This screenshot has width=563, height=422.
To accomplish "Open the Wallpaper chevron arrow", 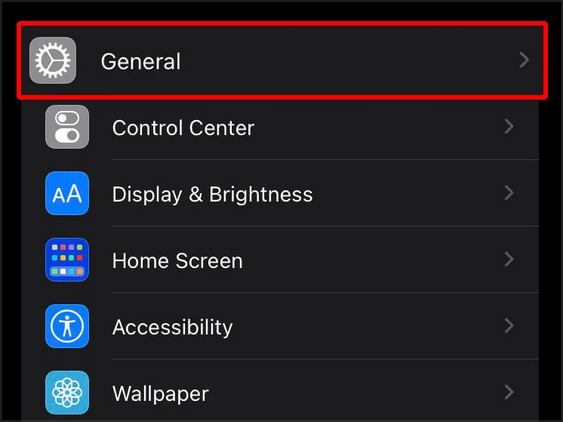I will 509,392.
